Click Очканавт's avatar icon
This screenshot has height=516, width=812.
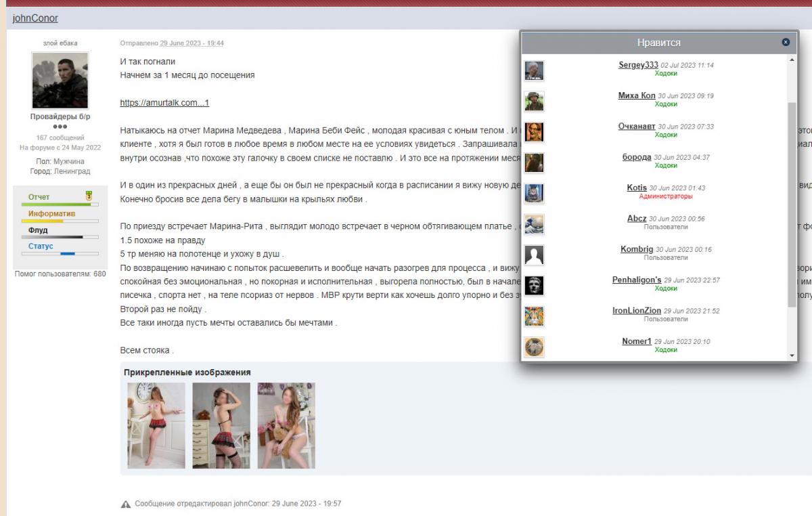534,131
